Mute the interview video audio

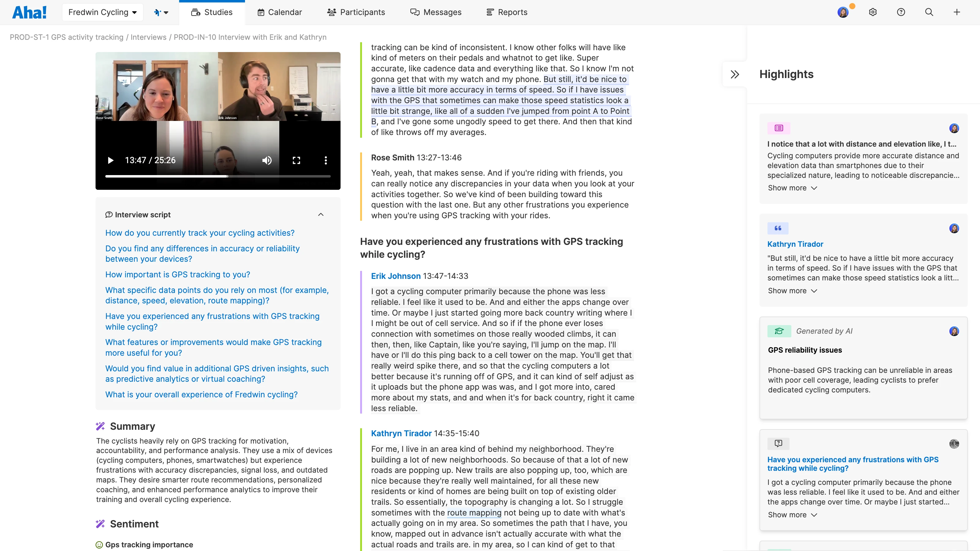[x=267, y=160]
